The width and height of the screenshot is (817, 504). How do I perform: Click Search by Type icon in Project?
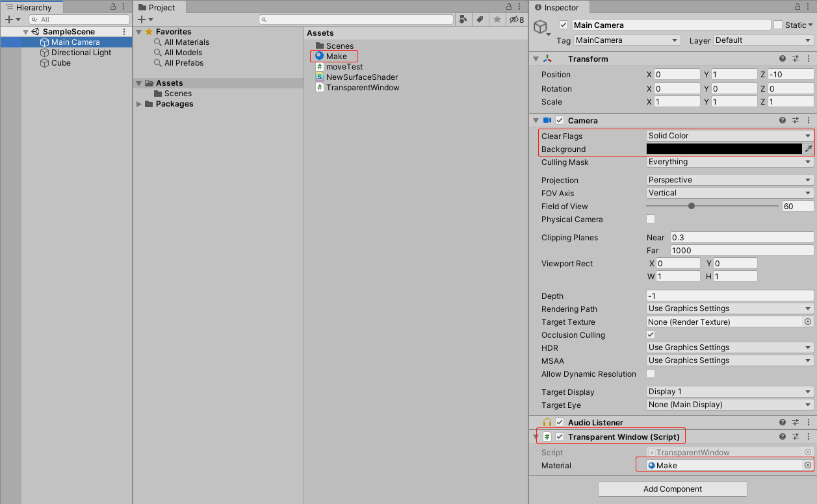coord(463,19)
